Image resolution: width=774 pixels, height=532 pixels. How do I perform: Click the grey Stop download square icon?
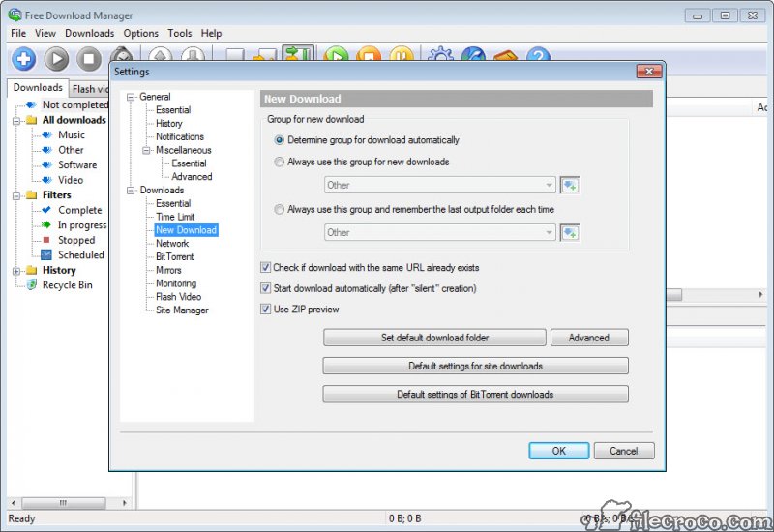[89, 59]
